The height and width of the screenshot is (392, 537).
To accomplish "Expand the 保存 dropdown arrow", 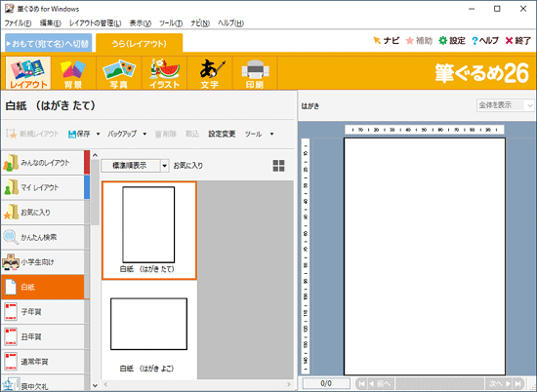I will coord(98,135).
